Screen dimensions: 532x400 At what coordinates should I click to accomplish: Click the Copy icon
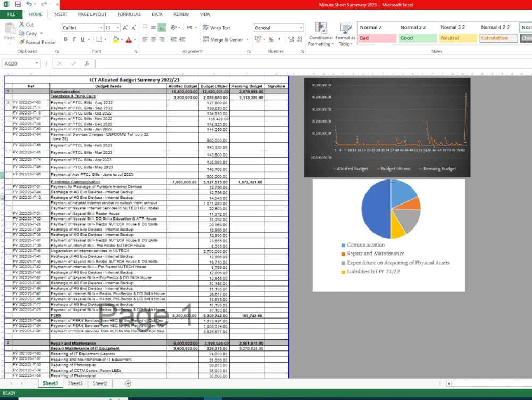click(21, 33)
